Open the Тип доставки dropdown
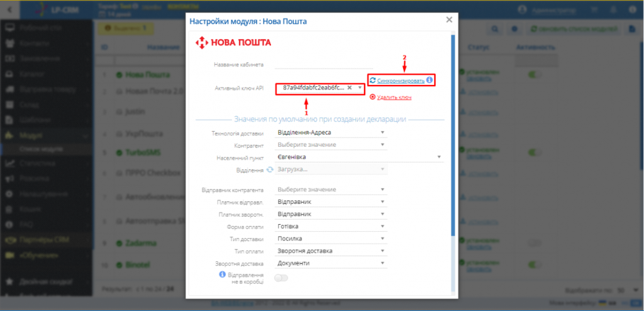This screenshot has width=644, height=311. 331,239
